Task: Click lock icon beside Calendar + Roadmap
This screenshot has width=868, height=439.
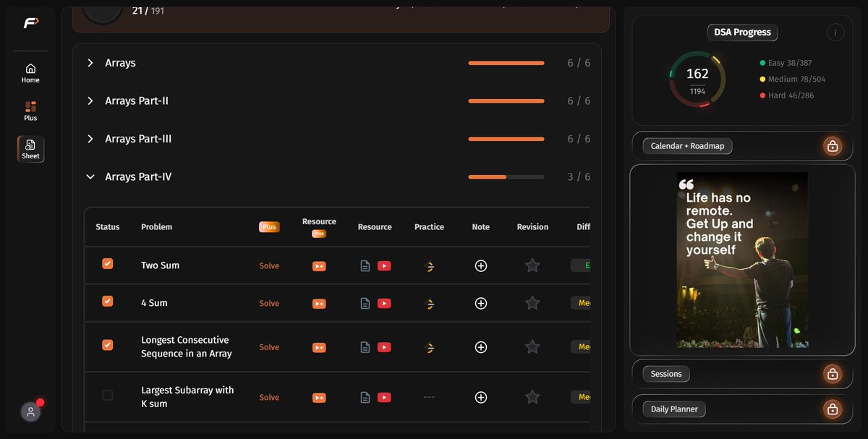Action: point(833,146)
